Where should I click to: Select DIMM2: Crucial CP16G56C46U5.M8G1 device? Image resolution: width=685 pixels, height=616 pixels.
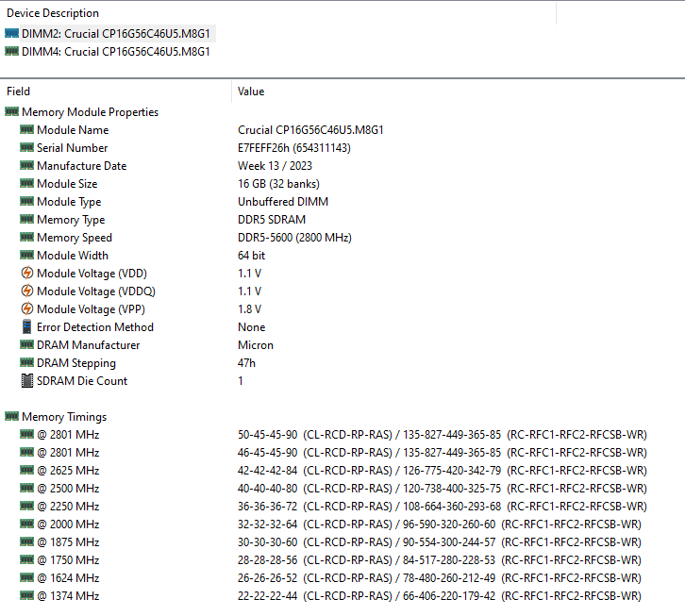115,33
